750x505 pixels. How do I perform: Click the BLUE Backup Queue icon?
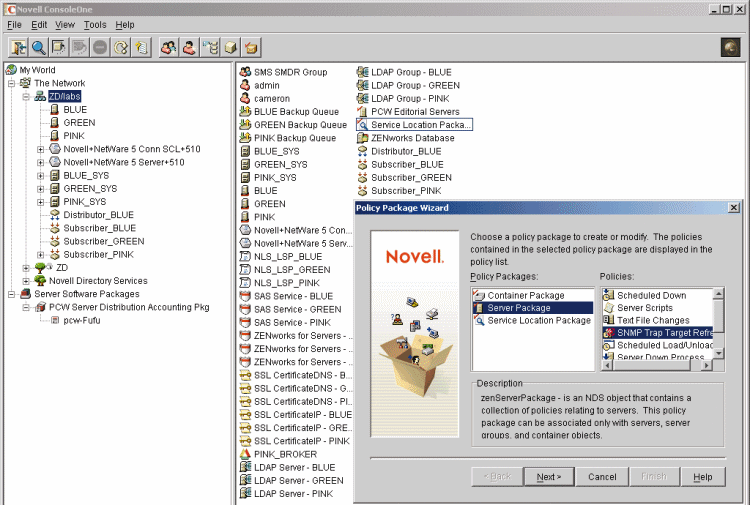[x=245, y=111]
